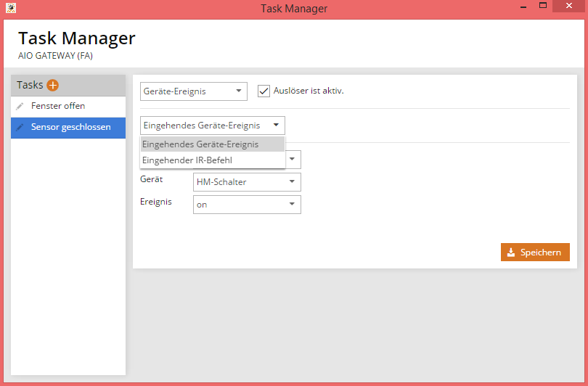588x386 pixels.
Task: Close the Task Manager window
Action: [x=568, y=7]
